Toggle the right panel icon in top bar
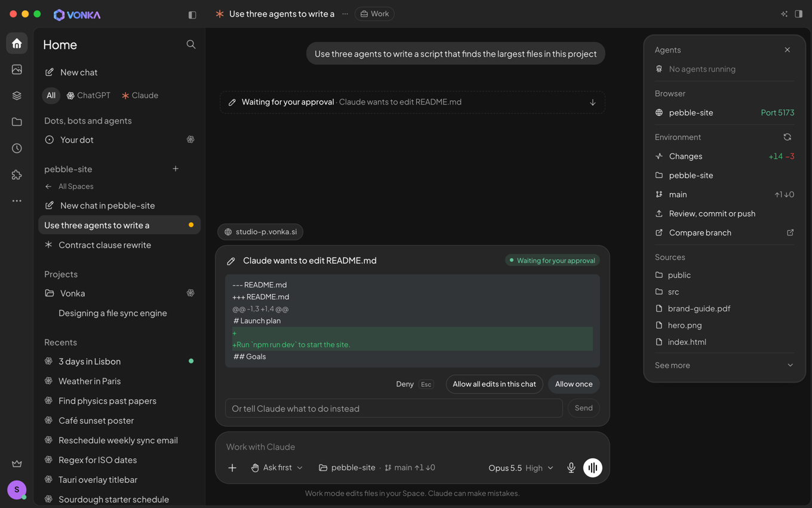The height and width of the screenshot is (508, 812). tap(799, 14)
